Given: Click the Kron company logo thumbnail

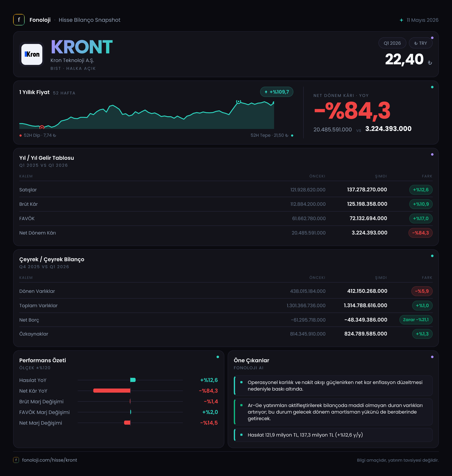Looking at the screenshot, I should point(32,54).
